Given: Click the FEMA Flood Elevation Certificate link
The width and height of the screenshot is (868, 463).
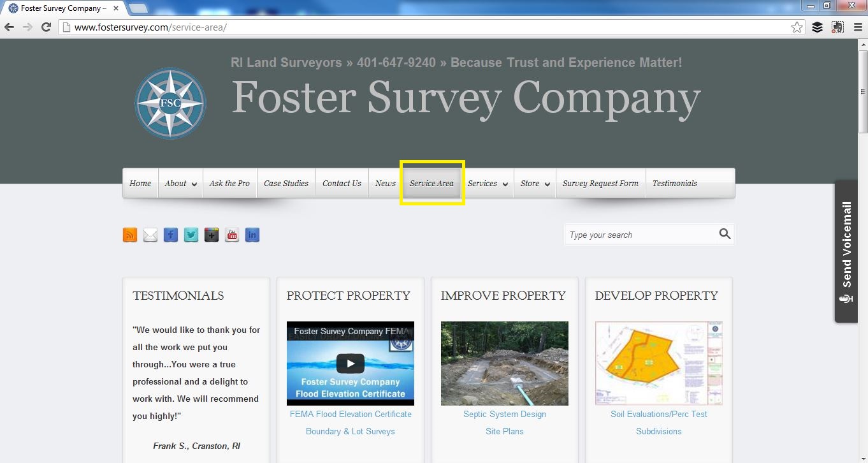Looking at the screenshot, I should [x=351, y=414].
